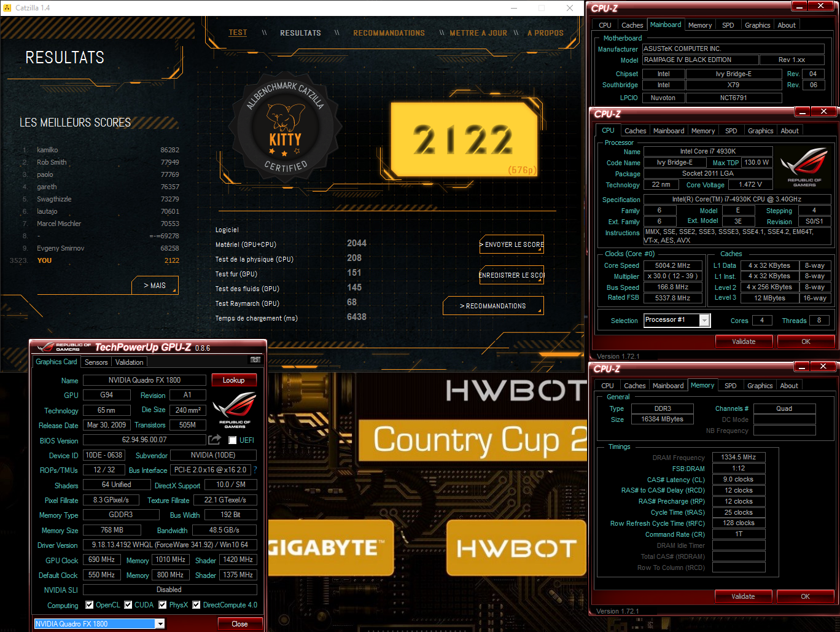Click the Marcel Mischler leaderboard entry
The width and height of the screenshot is (840, 632).
(101, 224)
